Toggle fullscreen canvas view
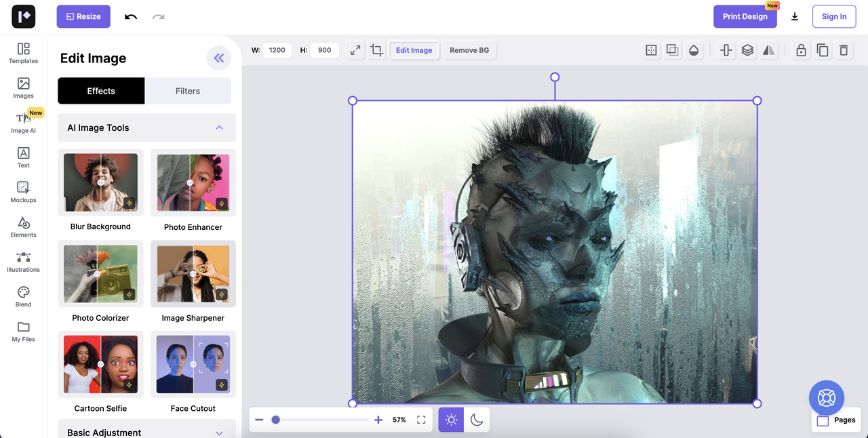Screen dimensions: 868x438 (421, 420)
